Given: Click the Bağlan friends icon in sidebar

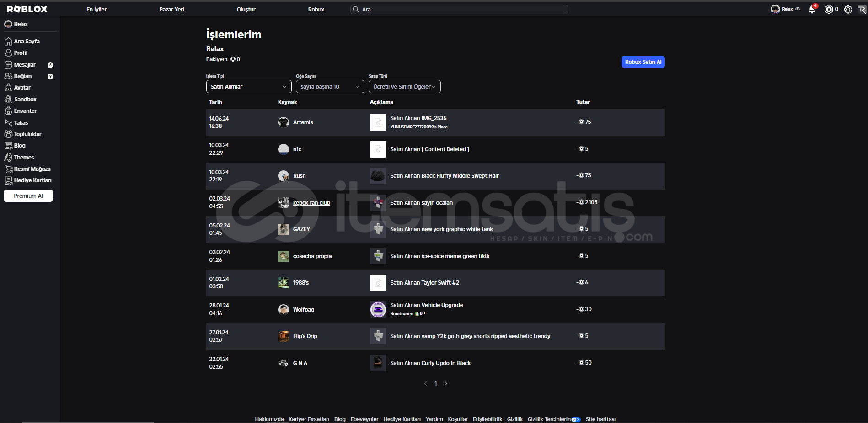Looking at the screenshot, I should [x=8, y=76].
